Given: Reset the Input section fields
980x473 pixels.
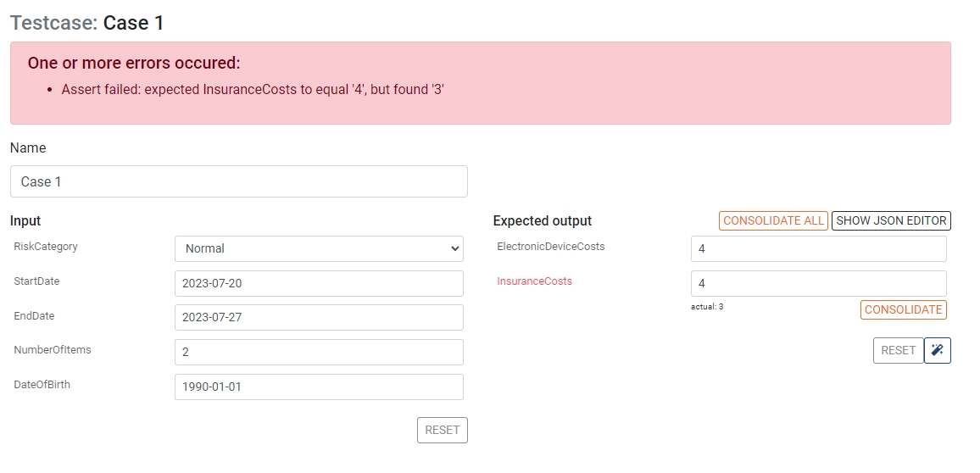Looking at the screenshot, I should point(442,430).
